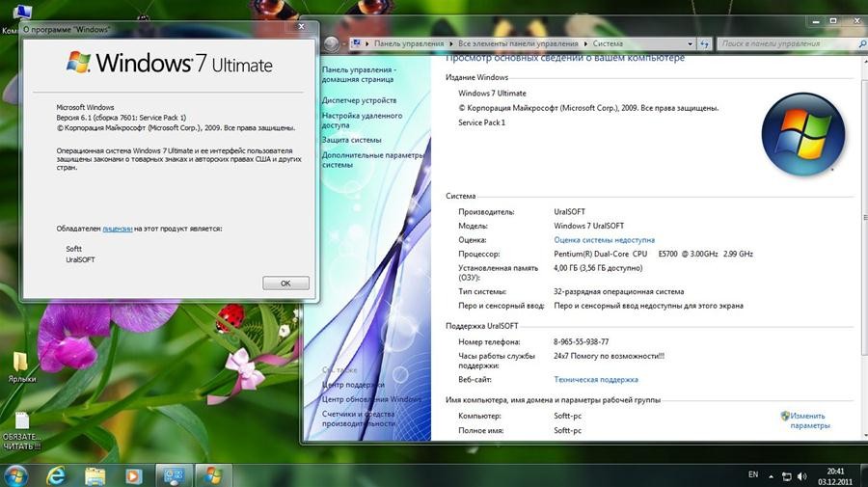Click Service Pack 1 text in System window

point(481,122)
